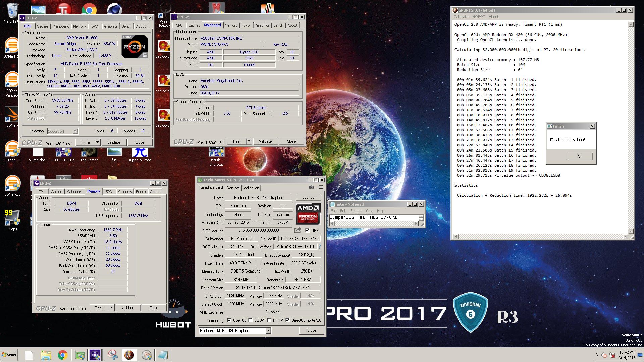Expand Tools dropdown arrow in CPU-Z Mainboard window
The height and width of the screenshot is (362, 644).
(249, 141)
